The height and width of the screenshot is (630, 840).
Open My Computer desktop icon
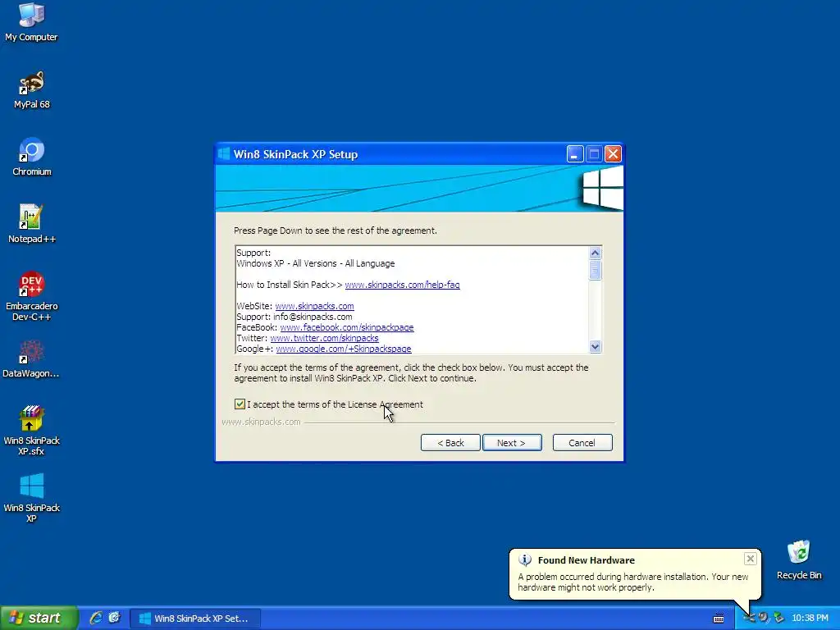point(31,22)
